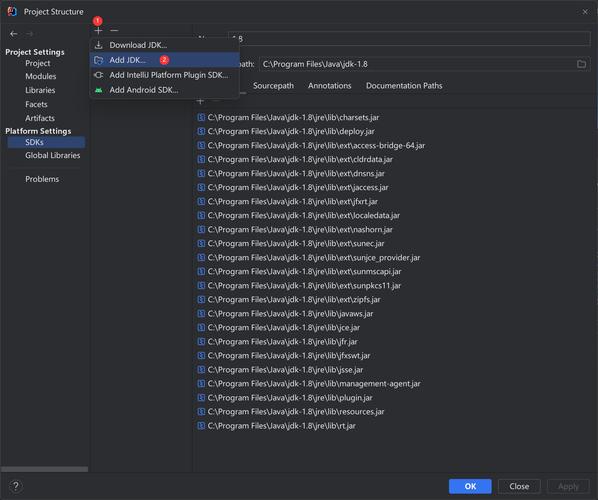
Task: Select the deploy.jar classpath entry
Action: [286, 132]
